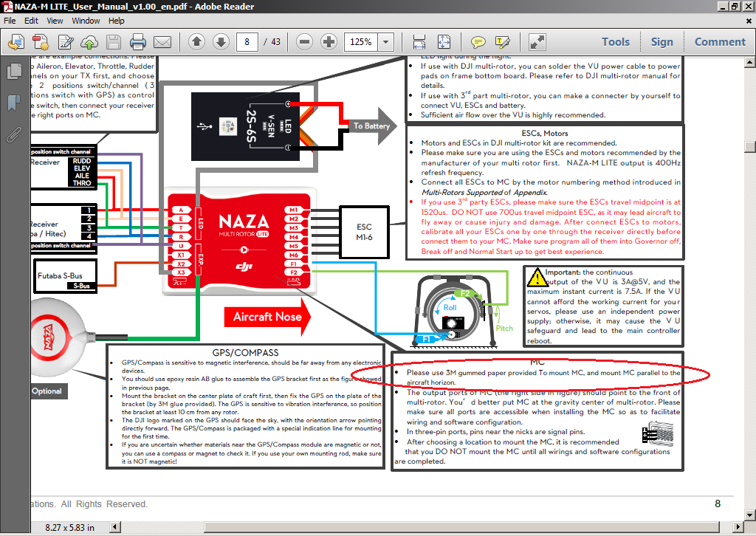Open the Window menu
Viewport: 756px width, 536px height.
coord(86,21)
